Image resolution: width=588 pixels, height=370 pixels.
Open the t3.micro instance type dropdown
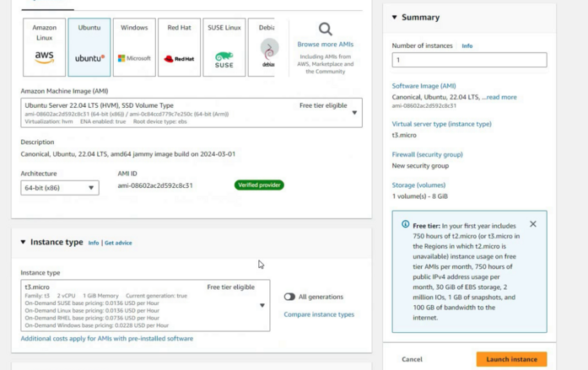point(145,306)
